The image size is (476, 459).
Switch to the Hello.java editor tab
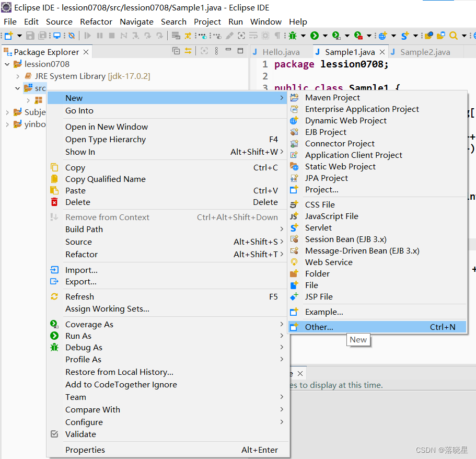click(281, 52)
